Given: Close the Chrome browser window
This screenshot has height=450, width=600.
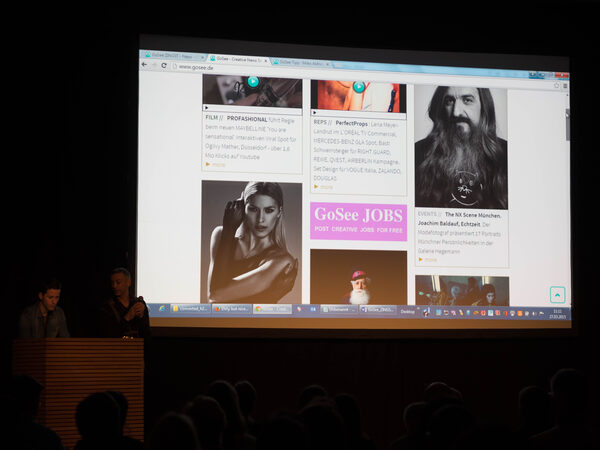Looking at the screenshot, I should click(x=562, y=75).
